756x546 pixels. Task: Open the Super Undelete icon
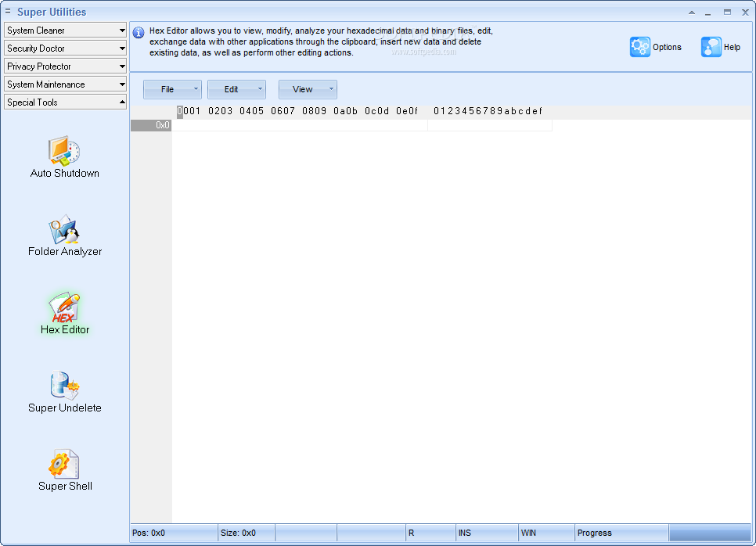coord(65,386)
